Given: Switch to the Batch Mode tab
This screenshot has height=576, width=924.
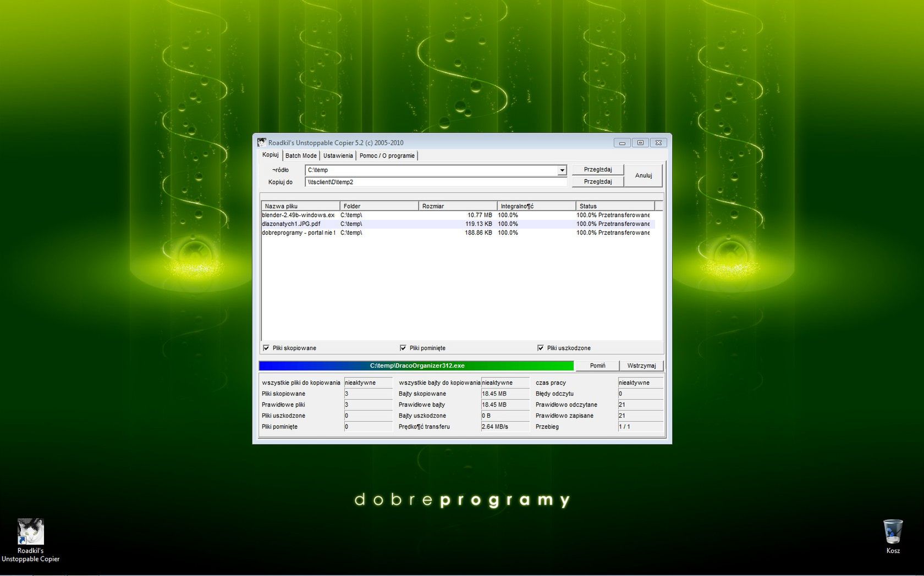Looking at the screenshot, I should [x=301, y=156].
